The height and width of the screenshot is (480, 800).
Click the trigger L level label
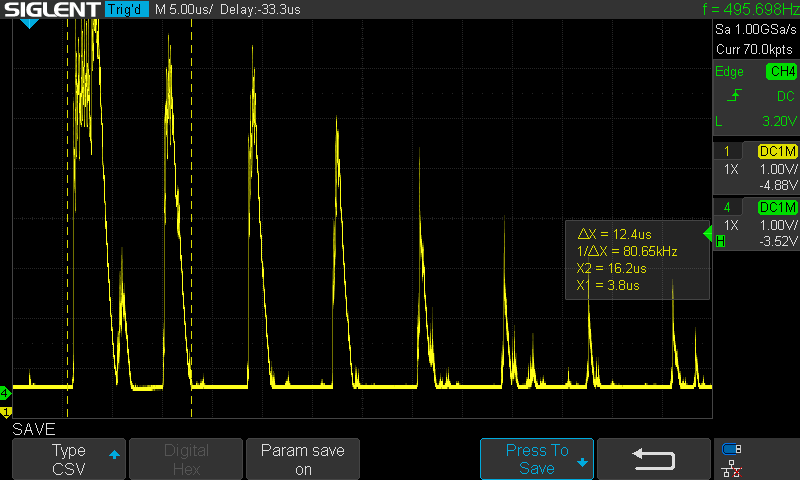719,121
